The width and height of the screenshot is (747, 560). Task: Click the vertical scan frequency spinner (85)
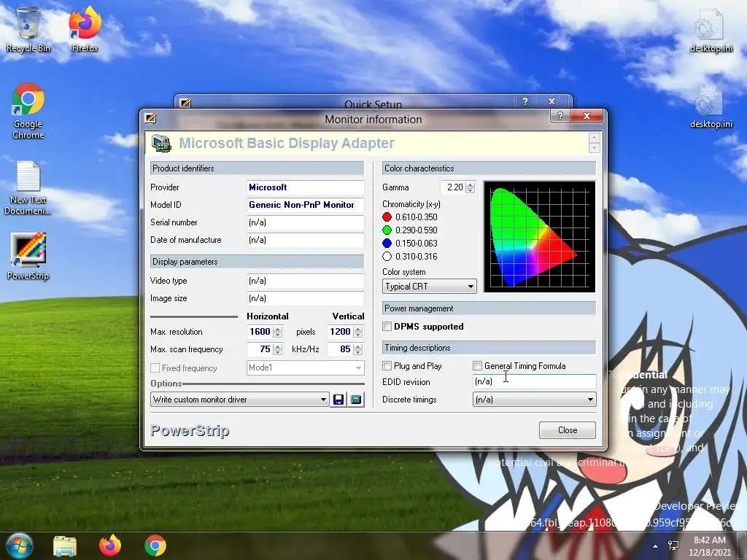tap(357, 349)
